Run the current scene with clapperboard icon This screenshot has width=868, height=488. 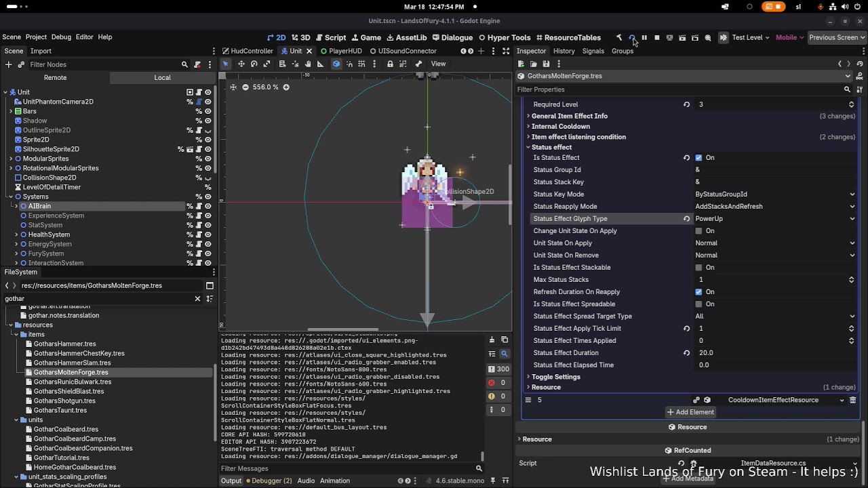[x=682, y=37]
